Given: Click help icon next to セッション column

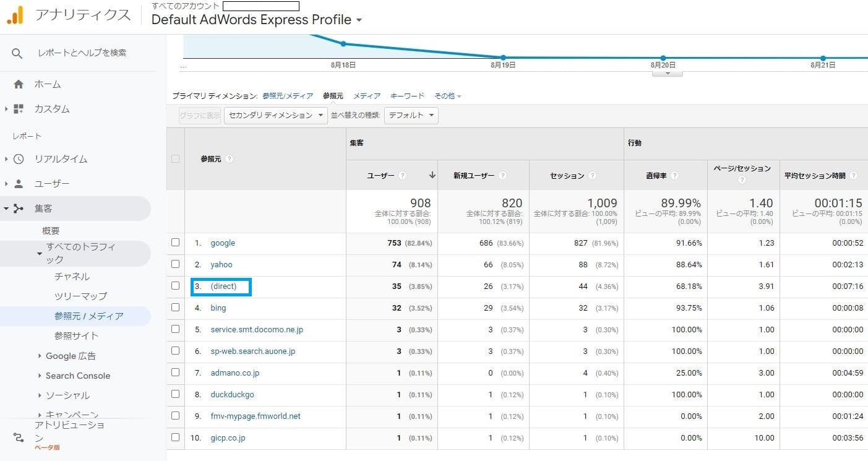Looking at the screenshot, I should click(593, 176).
